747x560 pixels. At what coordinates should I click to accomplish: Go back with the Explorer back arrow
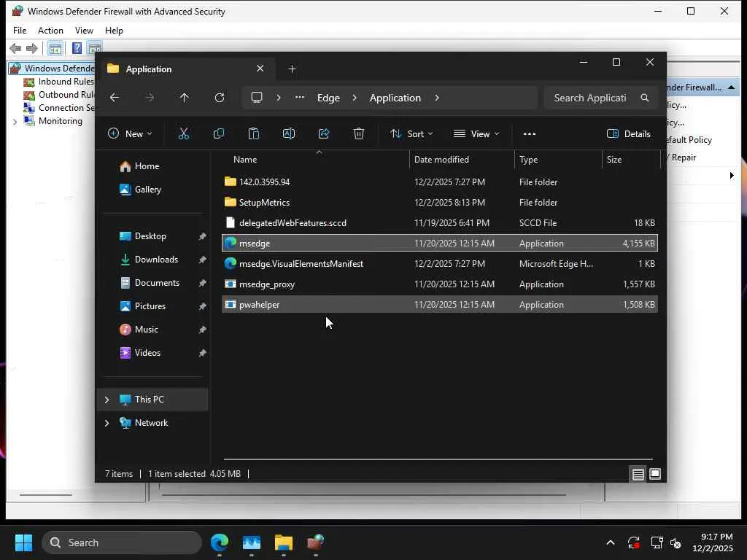click(115, 98)
